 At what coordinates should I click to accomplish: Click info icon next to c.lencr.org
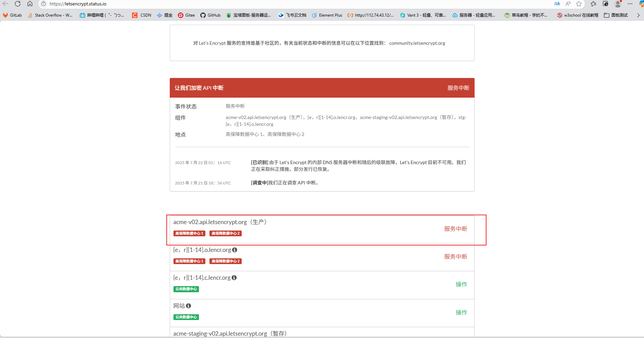tap(234, 278)
